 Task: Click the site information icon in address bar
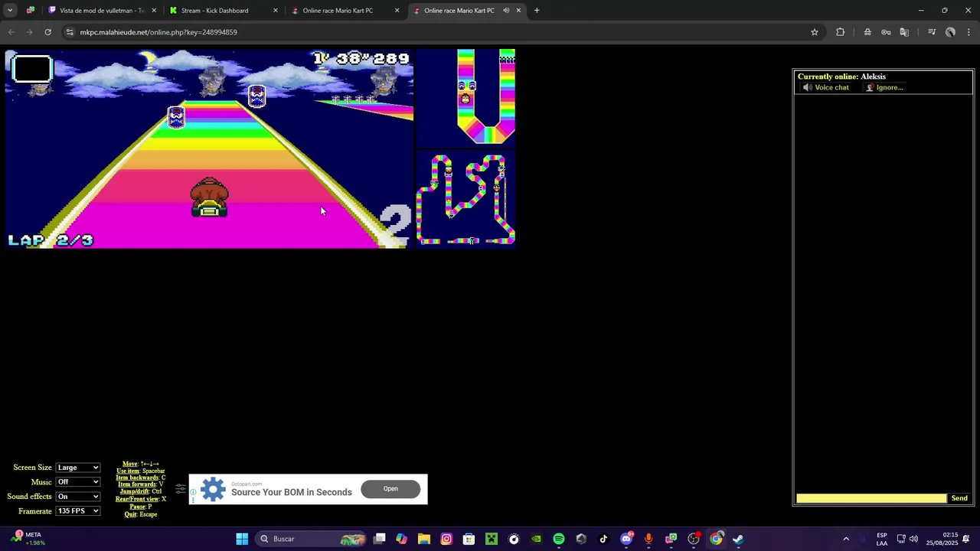click(x=70, y=32)
